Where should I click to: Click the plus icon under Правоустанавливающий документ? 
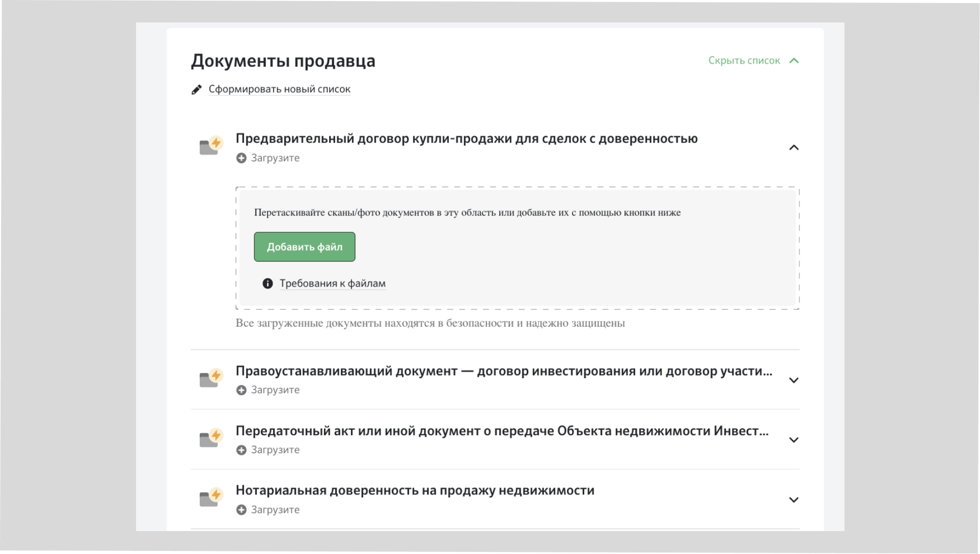[241, 390]
